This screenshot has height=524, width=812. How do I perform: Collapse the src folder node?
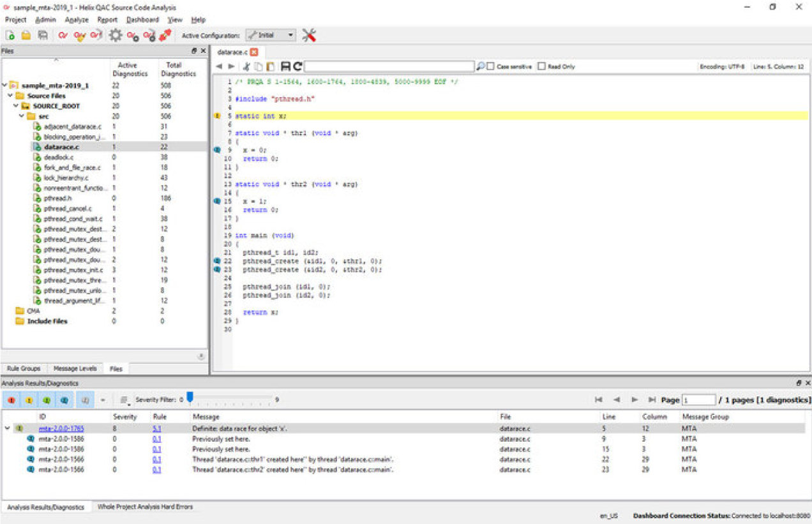coord(21,116)
